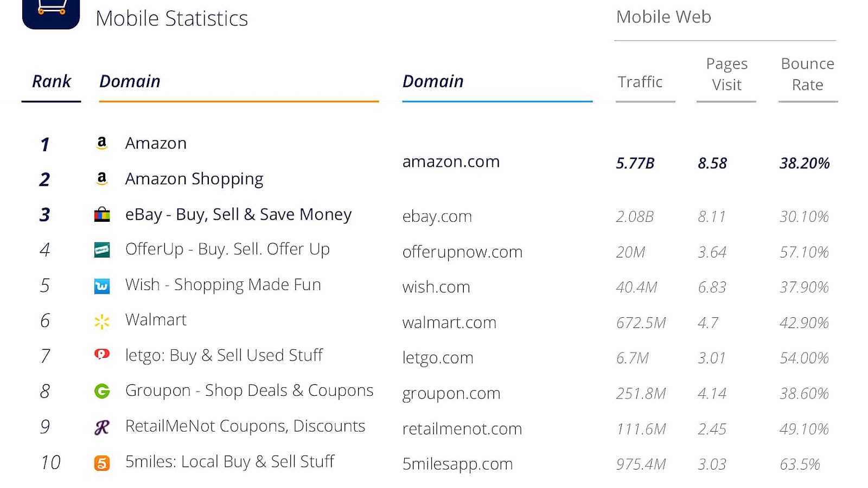This screenshot has width=868, height=488.
Task: Click the letgo red icon
Action: [102, 355]
